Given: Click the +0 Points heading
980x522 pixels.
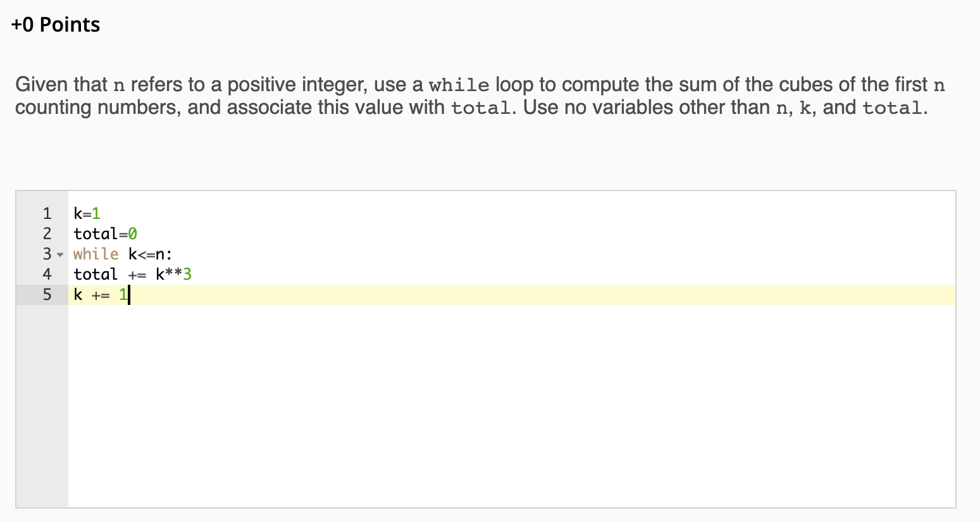Looking at the screenshot, I should 56,25.
